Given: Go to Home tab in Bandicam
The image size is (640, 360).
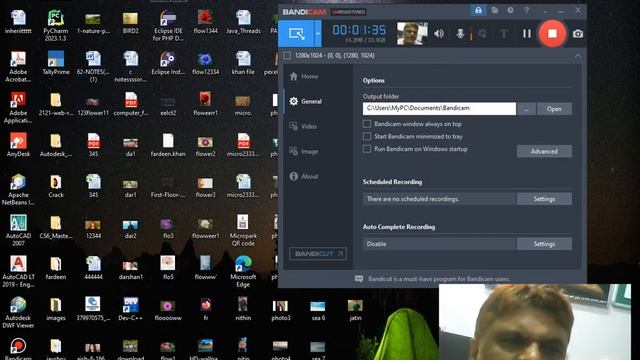Looking at the screenshot, I should 304,76.
